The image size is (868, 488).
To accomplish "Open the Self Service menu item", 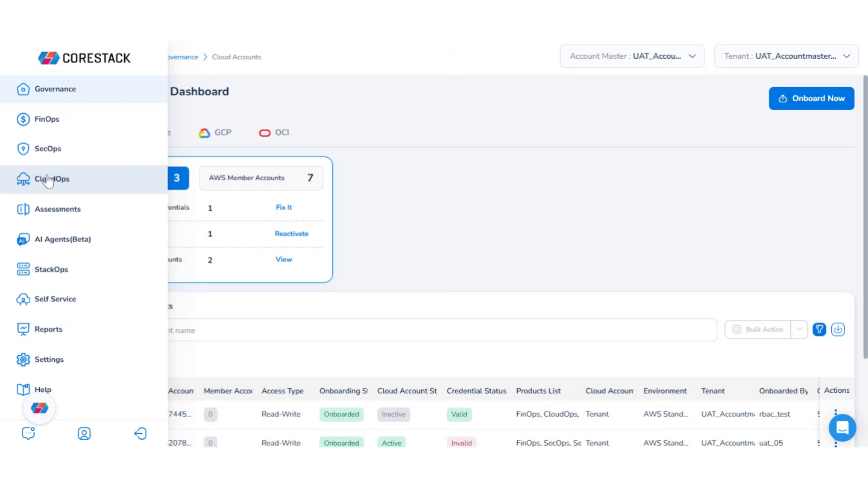I will 84,299.
